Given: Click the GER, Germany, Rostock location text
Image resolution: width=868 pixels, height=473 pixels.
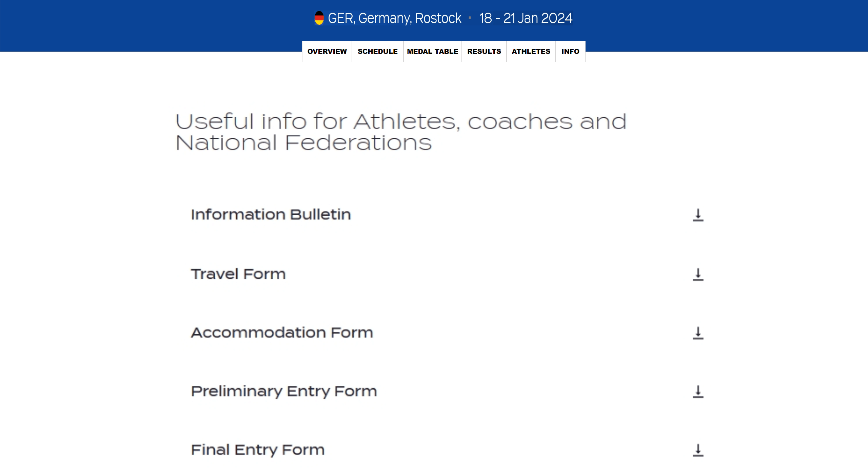Looking at the screenshot, I should pyautogui.click(x=394, y=18).
